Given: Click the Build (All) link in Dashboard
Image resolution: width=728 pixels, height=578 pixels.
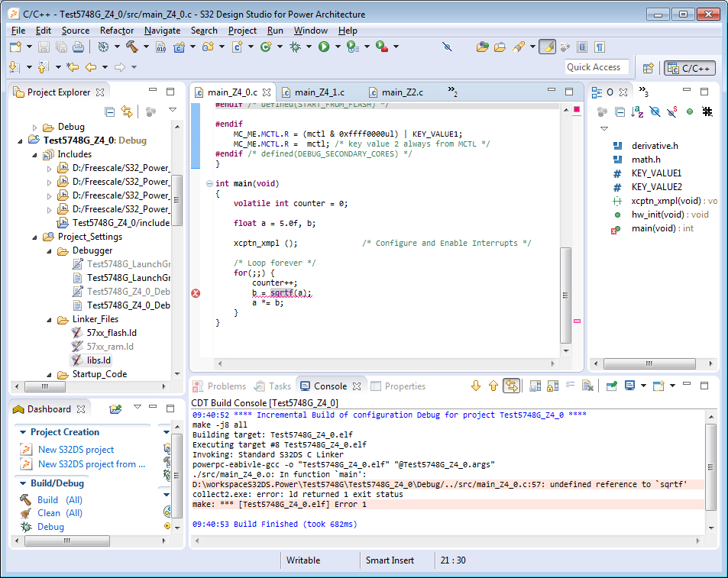Looking at the screenshot, I should (60, 500).
